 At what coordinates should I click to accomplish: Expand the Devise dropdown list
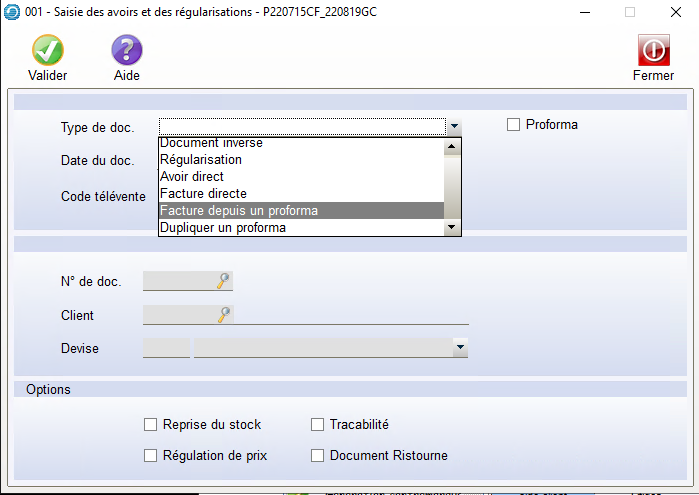coord(460,348)
